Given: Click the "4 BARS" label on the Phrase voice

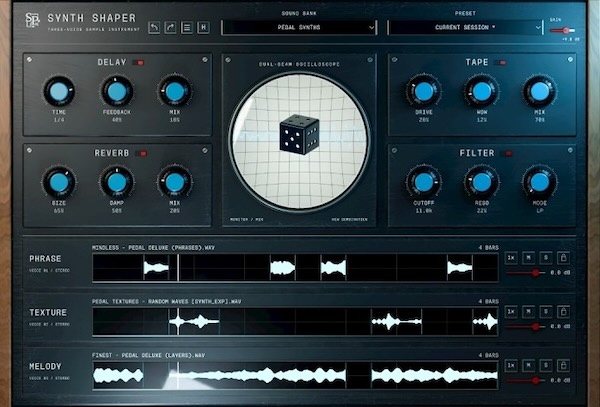Looking at the screenshot, I should click(x=488, y=248).
